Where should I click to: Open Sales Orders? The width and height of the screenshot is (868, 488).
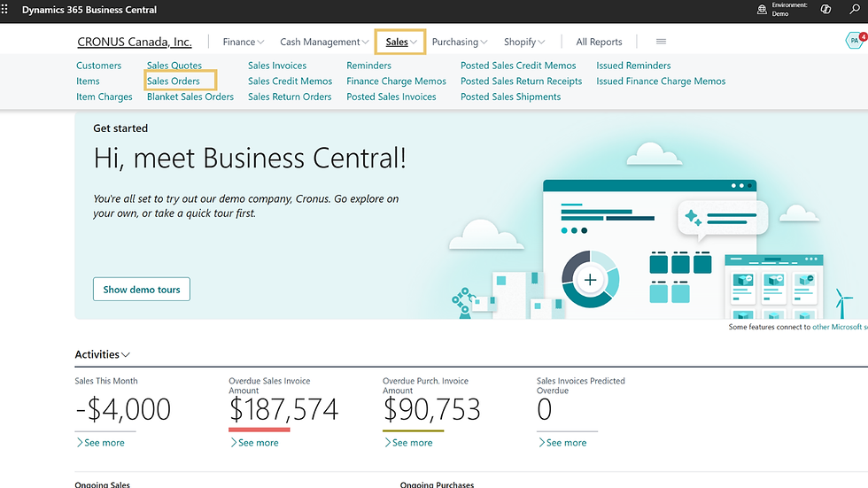tap(174, 81)
